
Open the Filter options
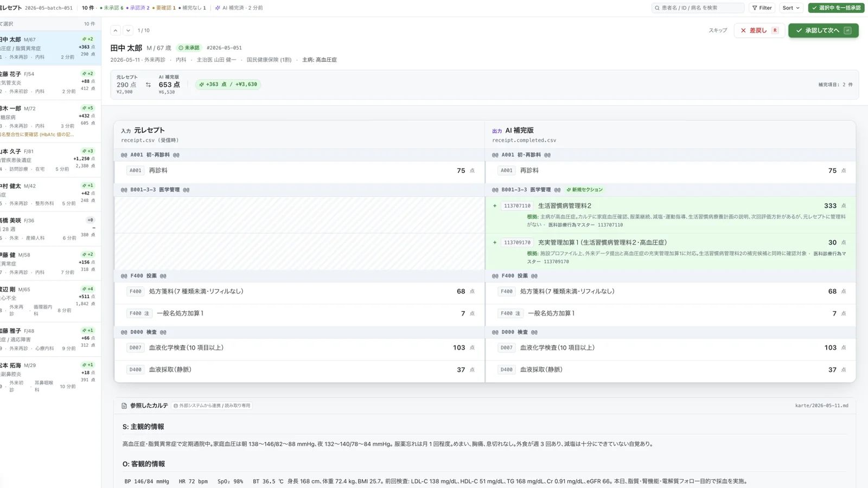(x=762, y=8)
